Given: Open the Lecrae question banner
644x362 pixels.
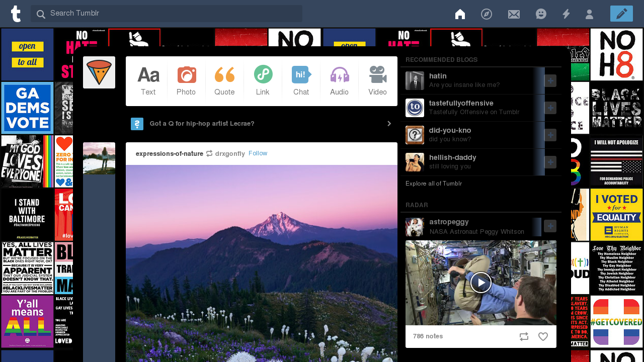Looking at the screenshot, I should click(262, 124).
